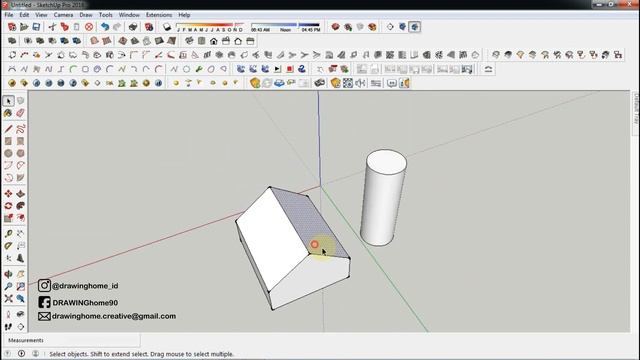Open the Edit menu

coord(24,15)
